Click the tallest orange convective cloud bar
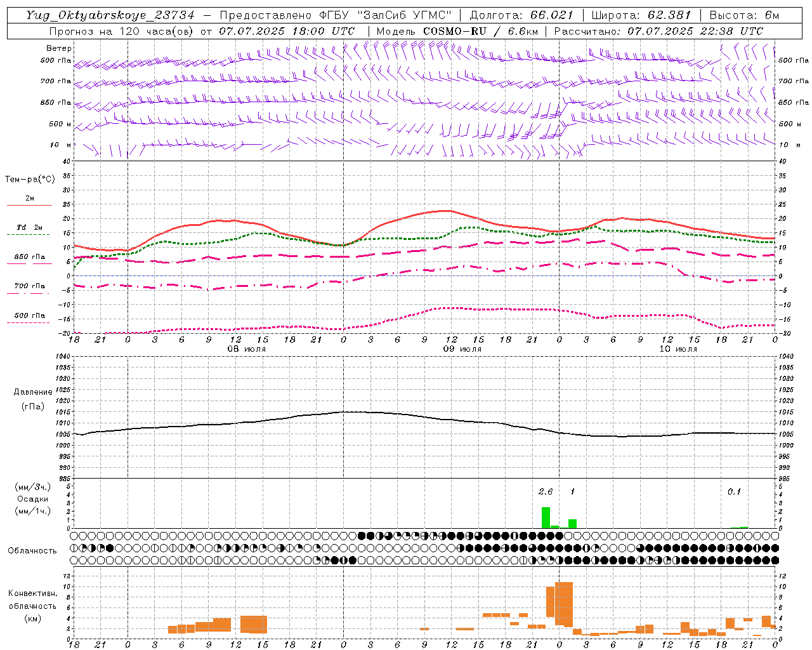The width and height of the screenshot is (812, 650). point(564,604)
